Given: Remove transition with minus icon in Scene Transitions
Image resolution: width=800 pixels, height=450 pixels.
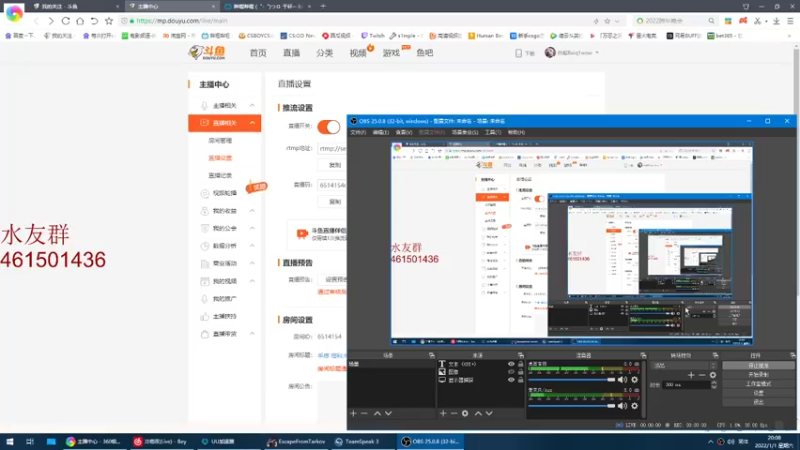Looking at the screenshot, I should [702, 375].
